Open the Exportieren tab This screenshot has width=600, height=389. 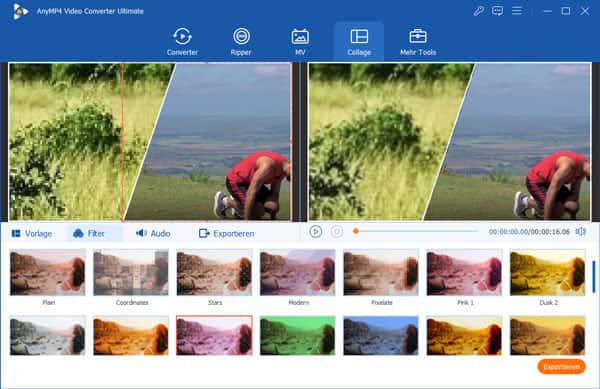click(227, 233)
